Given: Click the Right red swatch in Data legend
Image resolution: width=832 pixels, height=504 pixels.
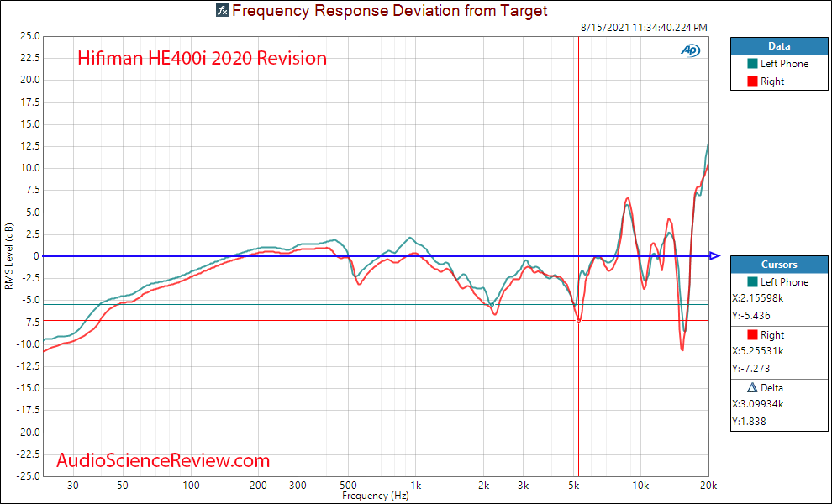Looking at the screenshot, I should click(752, 81).
